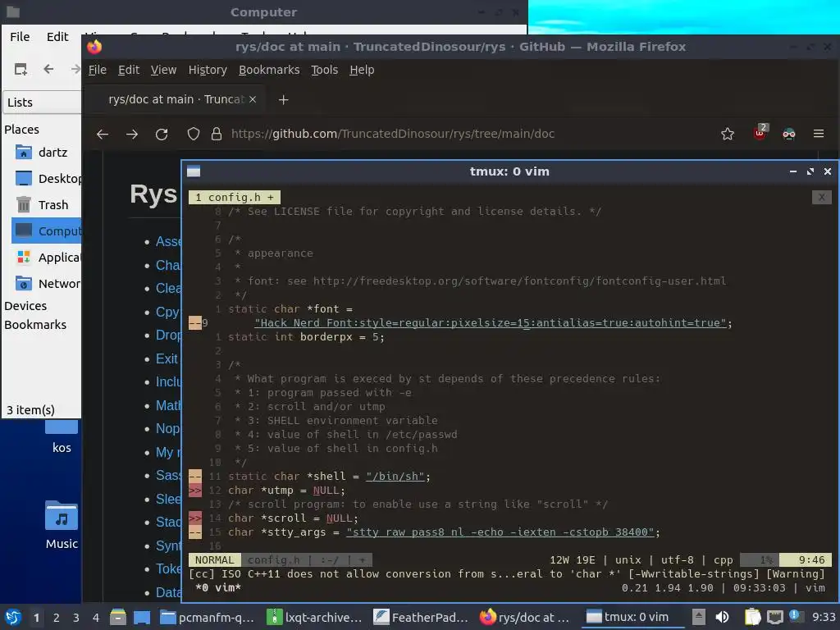The height and width of the screenshot is (630, 840).
Task: Click the NORMAL mode indicator in vim
Action: (214, 559)
